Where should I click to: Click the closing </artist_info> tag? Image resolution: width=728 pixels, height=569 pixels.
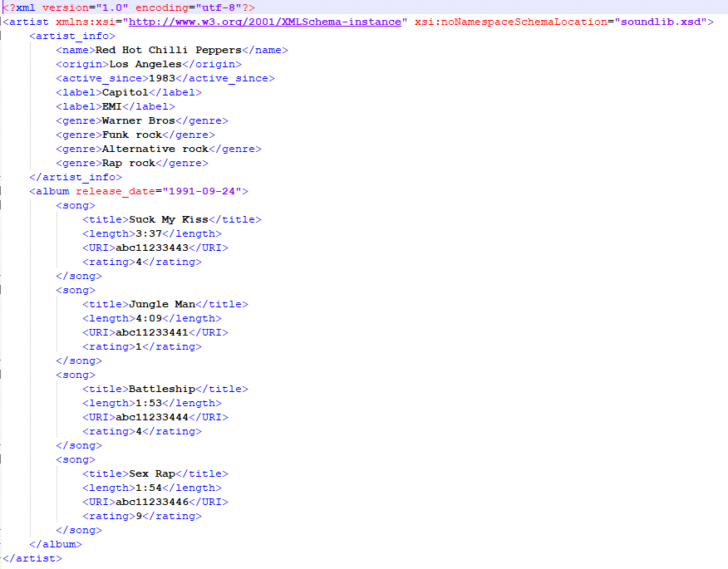(x=76, y=177)
